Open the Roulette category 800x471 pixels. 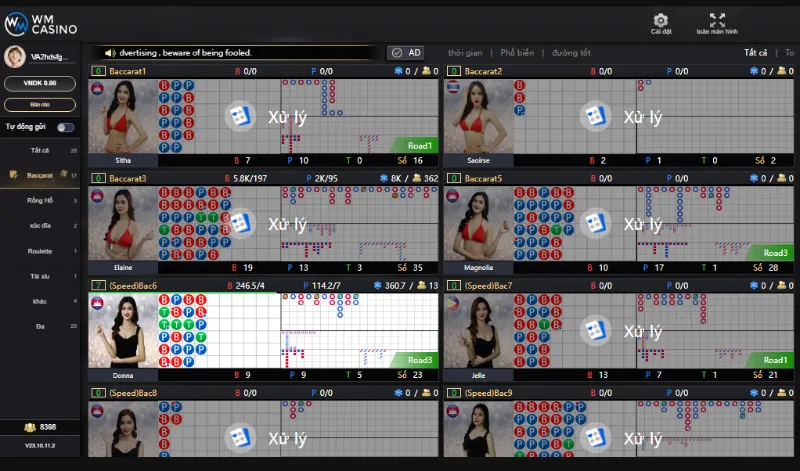coord(40,251)
